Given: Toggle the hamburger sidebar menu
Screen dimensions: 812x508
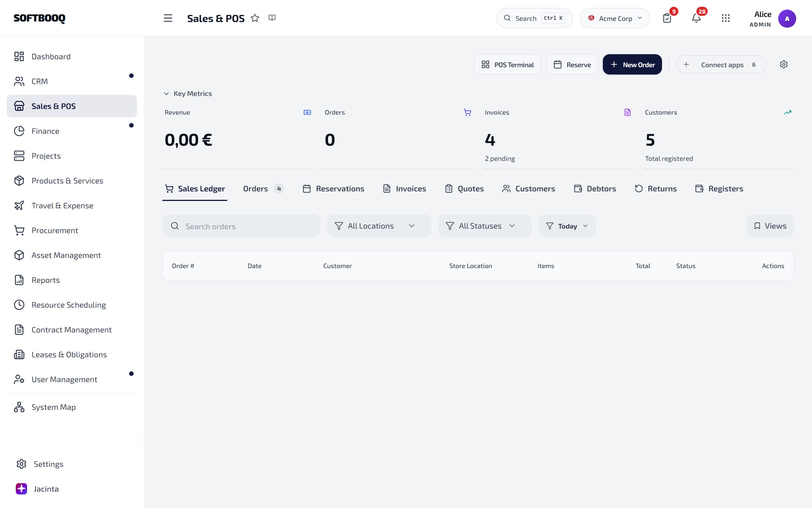Looking at the screenshot, I should 168,18.
